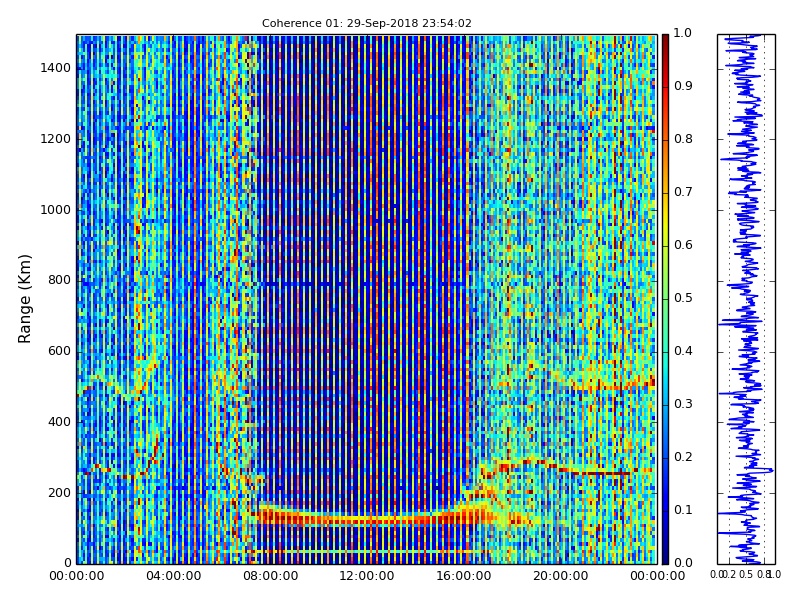This screenshot has height=600, width=800.
Task: Click the 0.2 colorbar tick label
Action: pyautogui.click(x=683, y=457)
